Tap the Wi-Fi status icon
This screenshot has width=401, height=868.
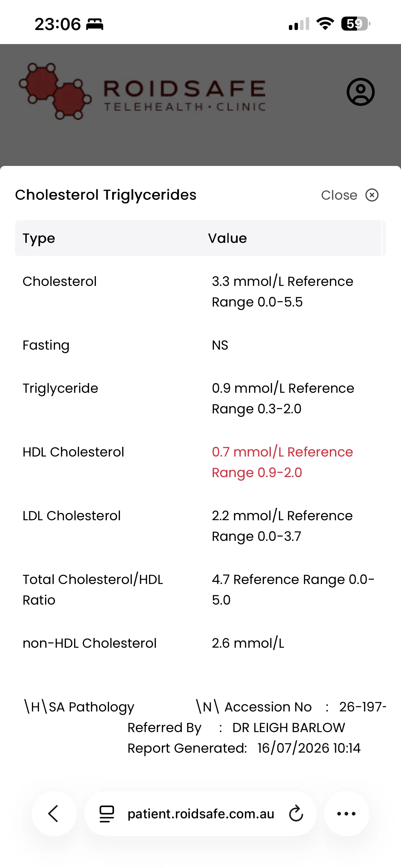tap(325, 23)
